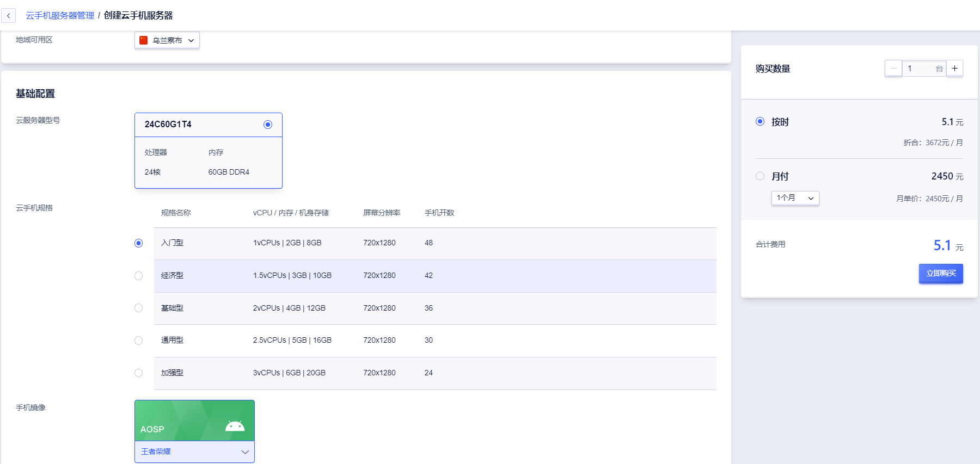The height and width of the screenshot is (464, 980).
Task: Click the back arrow icon
Action: tap(9, 16)
